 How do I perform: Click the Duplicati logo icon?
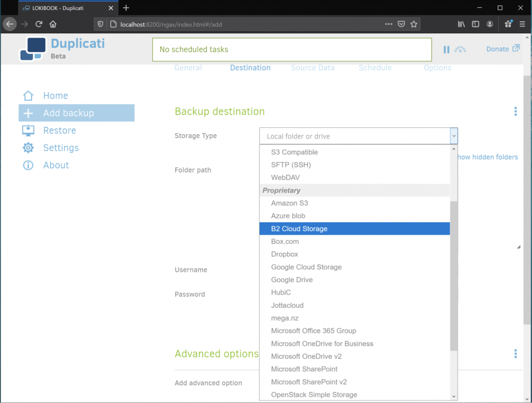pyautogui.click(x=33, y=49)
